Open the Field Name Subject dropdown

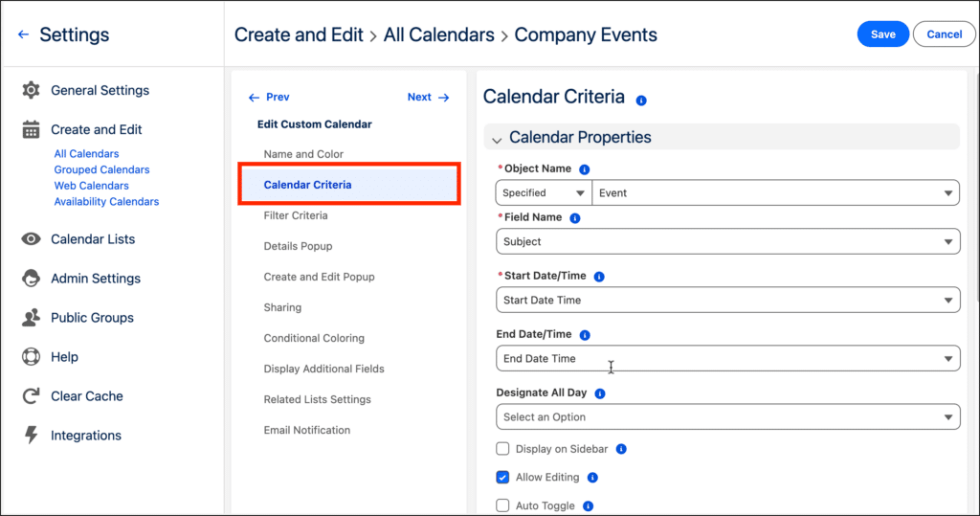click(727, 242)
